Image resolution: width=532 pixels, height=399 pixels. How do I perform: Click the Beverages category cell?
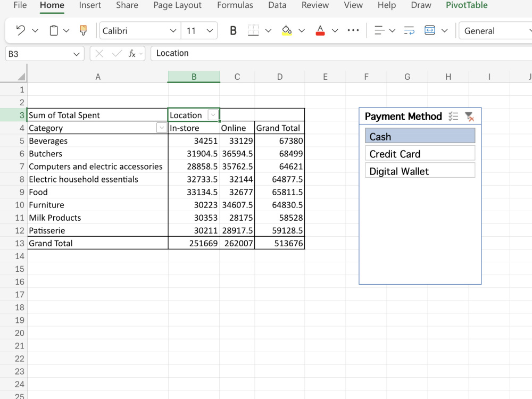[x=98, y=141]
